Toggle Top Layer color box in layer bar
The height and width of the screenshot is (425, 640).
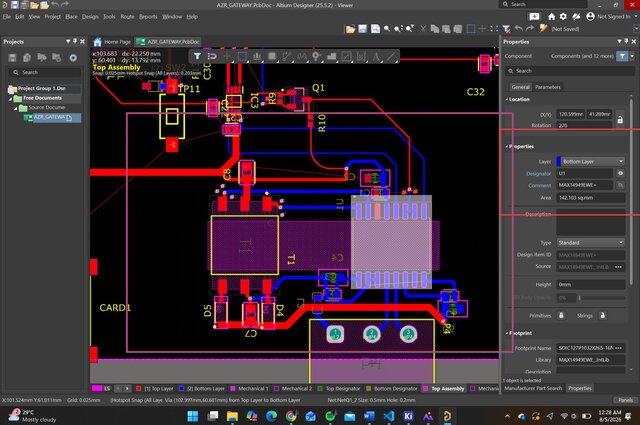click(139, 388)
